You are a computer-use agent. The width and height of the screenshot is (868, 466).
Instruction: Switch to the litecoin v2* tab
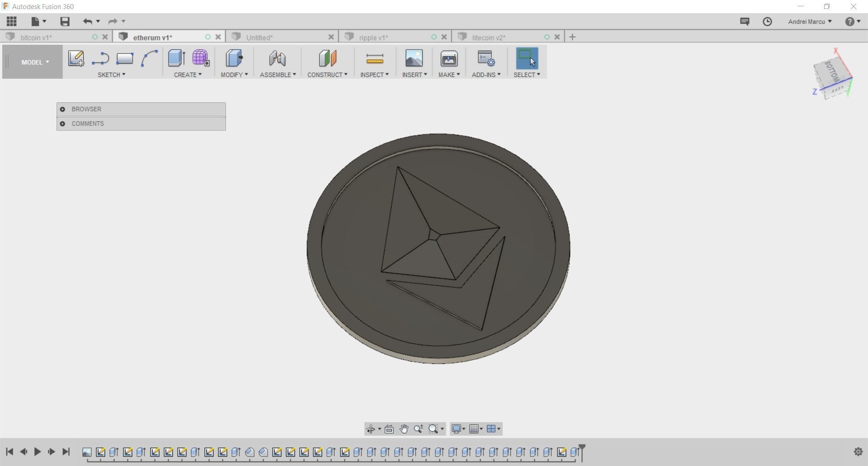[489, 38]
